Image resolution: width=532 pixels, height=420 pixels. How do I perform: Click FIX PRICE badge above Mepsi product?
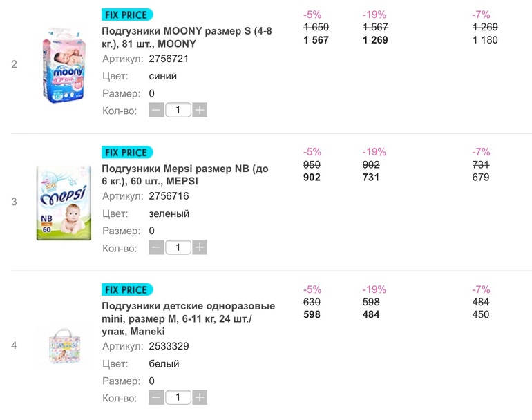[127, 152]
